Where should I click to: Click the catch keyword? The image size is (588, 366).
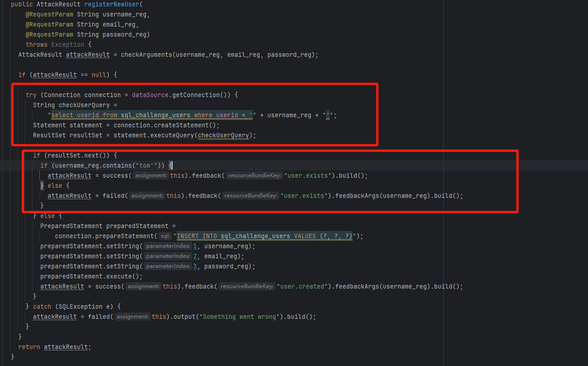(42, 306)
